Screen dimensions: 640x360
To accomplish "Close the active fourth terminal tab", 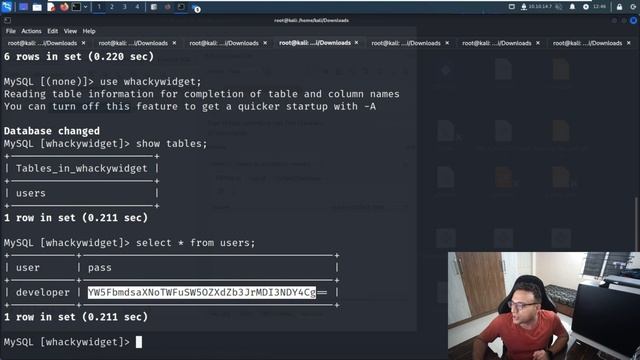I will (356, 42).
